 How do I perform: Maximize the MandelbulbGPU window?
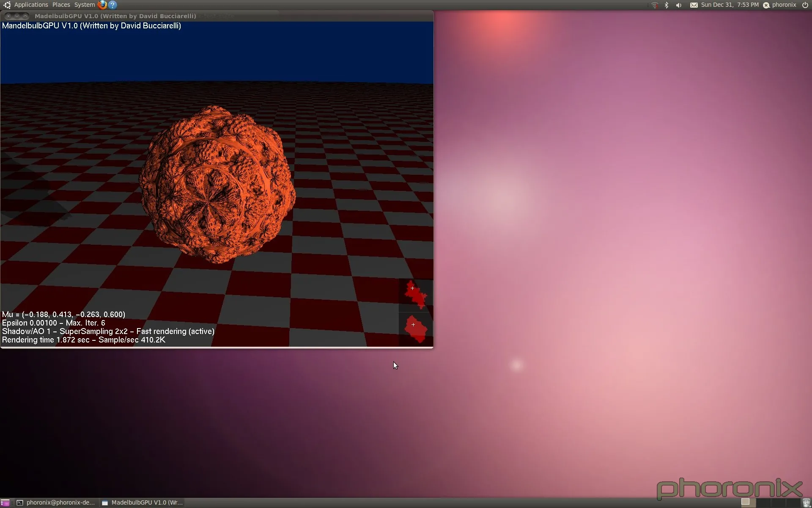(x=25, y=16)
